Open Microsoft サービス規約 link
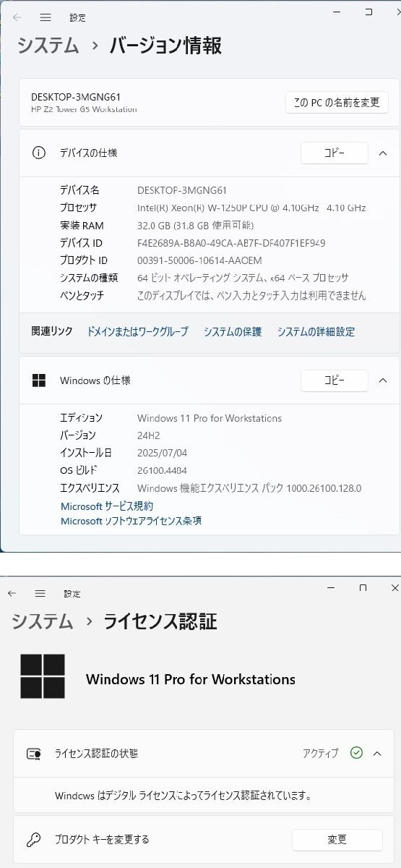Viewport: 401px width, 868px height. (x=107, y=506)
